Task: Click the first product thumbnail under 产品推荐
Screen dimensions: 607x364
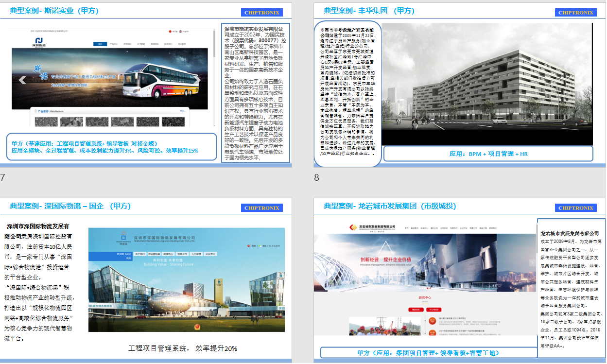Action: click(46, 121)
